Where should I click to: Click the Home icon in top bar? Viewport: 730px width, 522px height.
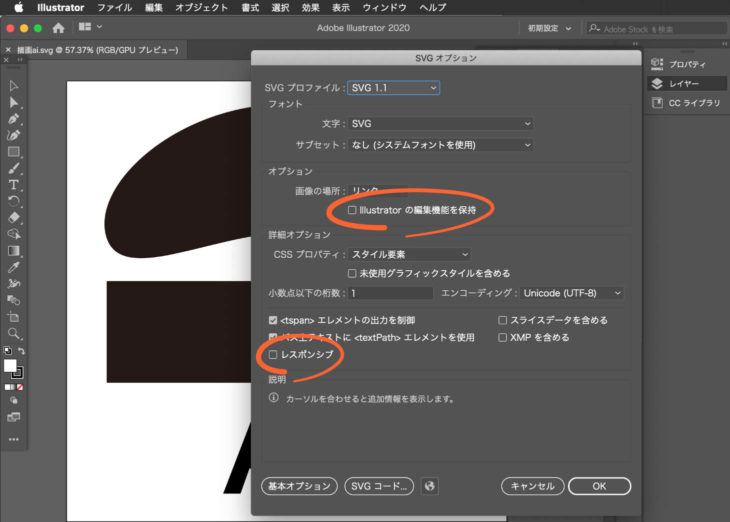point(58,27)
